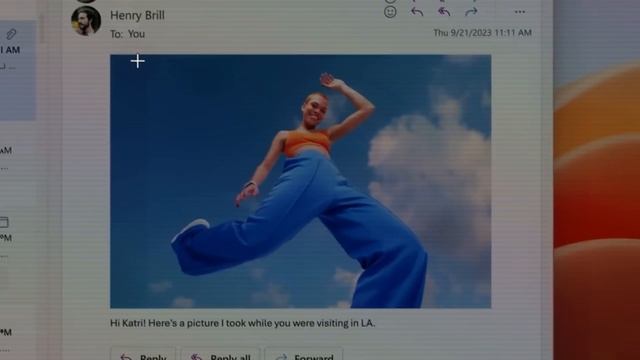Add an emoji reaction to the email
640x360 pixels.
pyautogui.click(x=390, y=12)
